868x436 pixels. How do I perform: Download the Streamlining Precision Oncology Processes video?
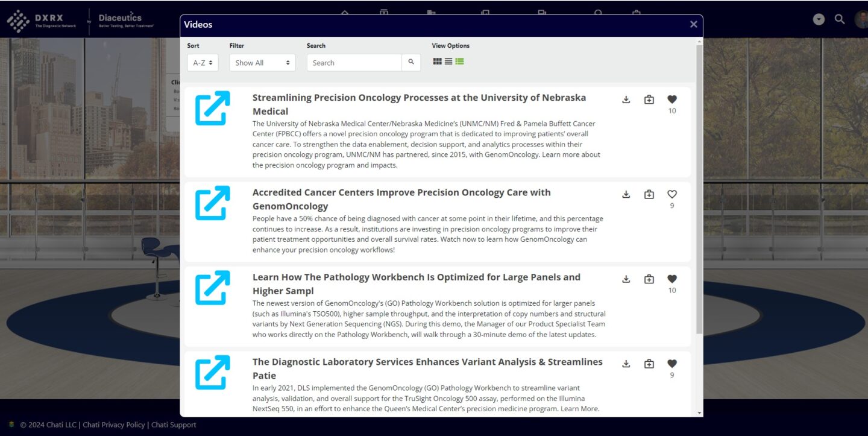626,100
